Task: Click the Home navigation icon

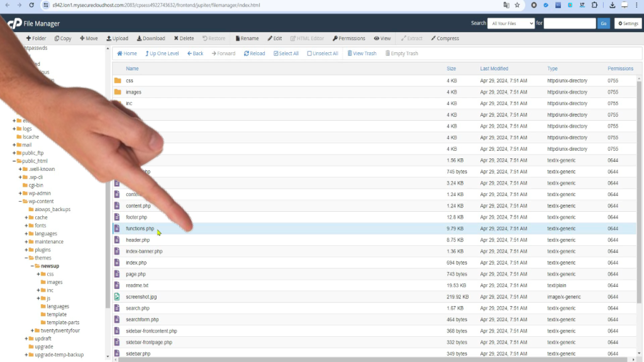Action: pos(127,53)
